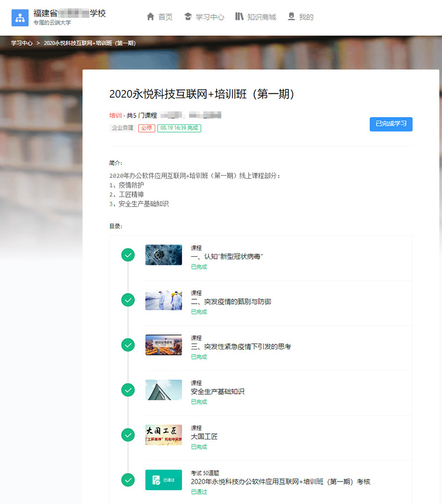Click the green checkmark beside 大国工匠
Screen dimensions: 442x504
[128, 434]
